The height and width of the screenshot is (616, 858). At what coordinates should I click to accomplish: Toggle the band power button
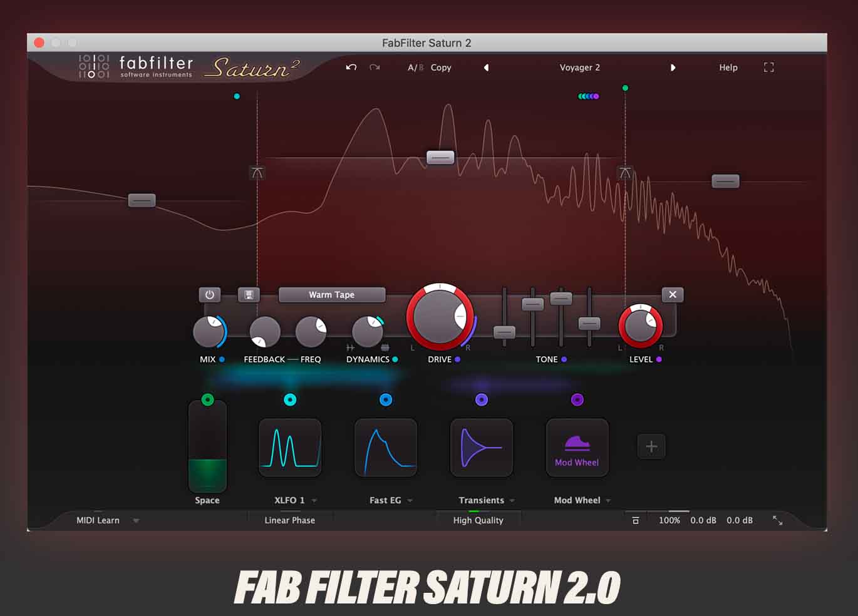click(210, 294)
